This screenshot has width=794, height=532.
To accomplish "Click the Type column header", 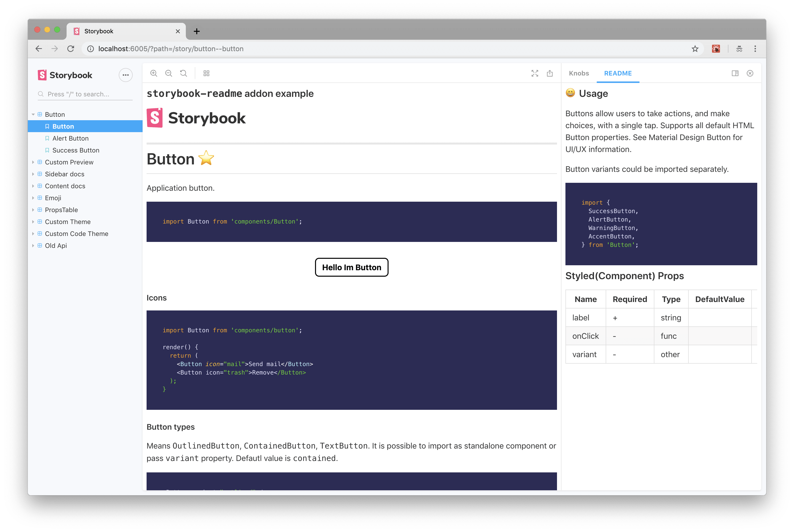I will (x=671, y=299).
